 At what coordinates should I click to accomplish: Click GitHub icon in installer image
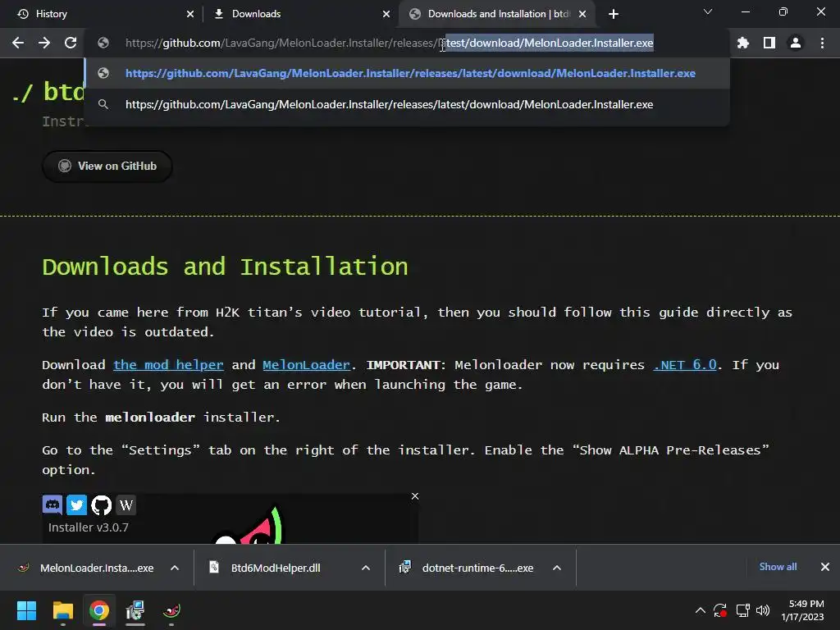click(x=101, y=504)
